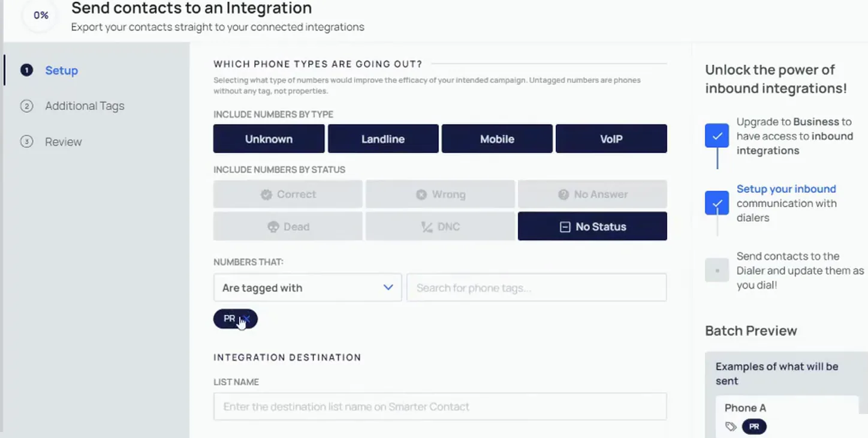Click the step 3 number icon
This screenshot has height=438, width=868.
[26, 142]
